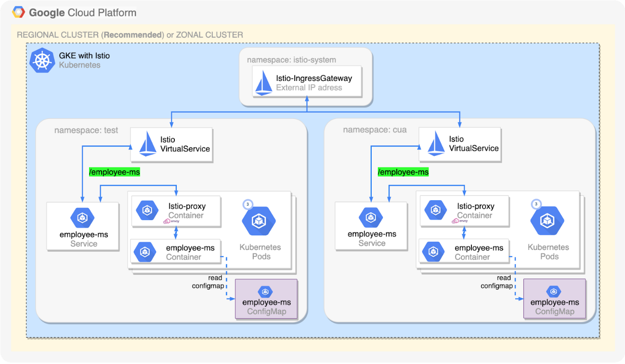Click the "namespace: istio-system" label
This screenshot has height=364, width=625.
[291, 60]
